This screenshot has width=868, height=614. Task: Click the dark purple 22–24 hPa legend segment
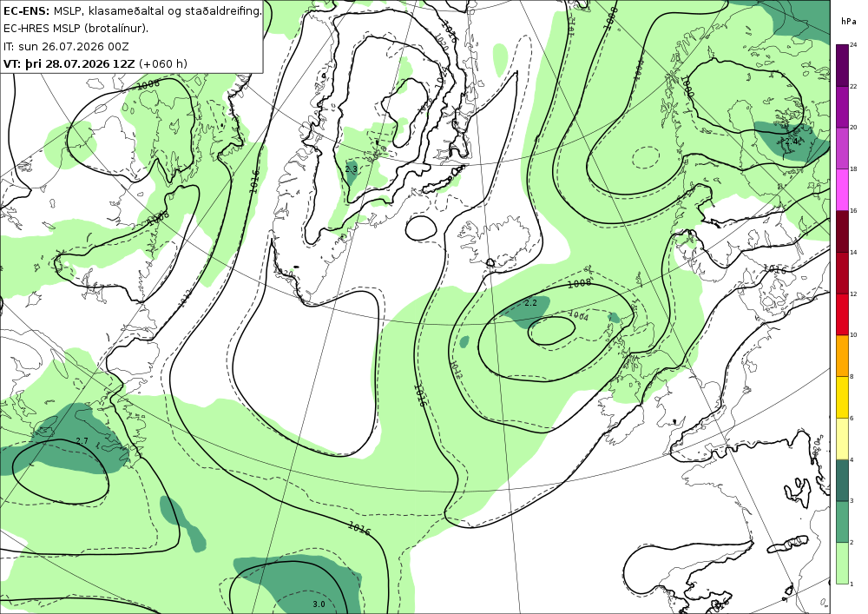click(x=842, y=65)
